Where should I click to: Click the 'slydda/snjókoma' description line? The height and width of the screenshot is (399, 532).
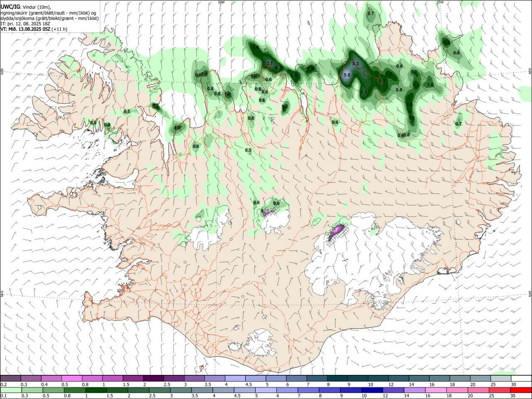pyautogui.click(x=49, y=18)
